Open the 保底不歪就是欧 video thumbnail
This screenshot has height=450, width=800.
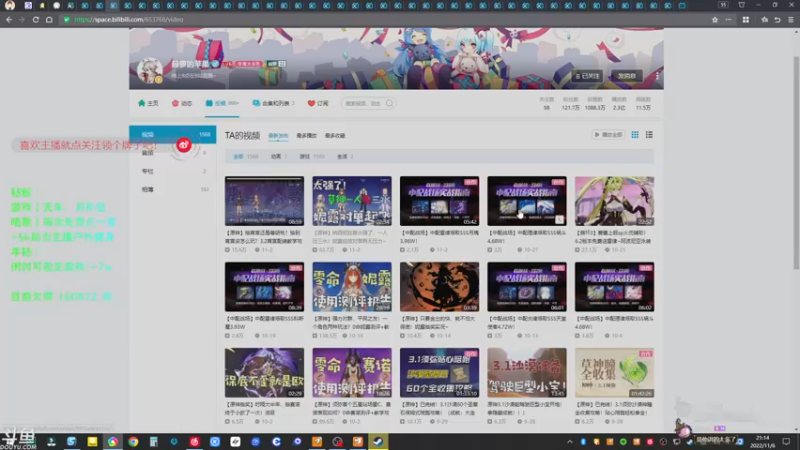(264, 372)
